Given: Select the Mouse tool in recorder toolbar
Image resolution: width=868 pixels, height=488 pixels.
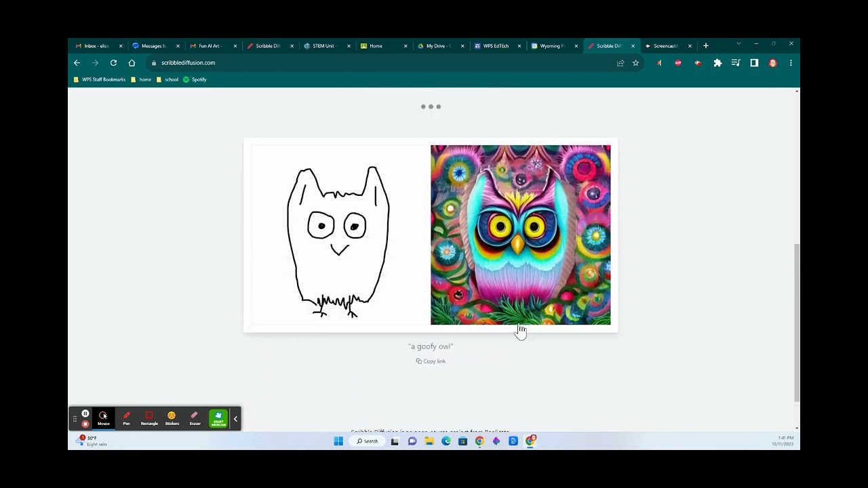Looking at the screenshot, I should [x=103, y=418].
